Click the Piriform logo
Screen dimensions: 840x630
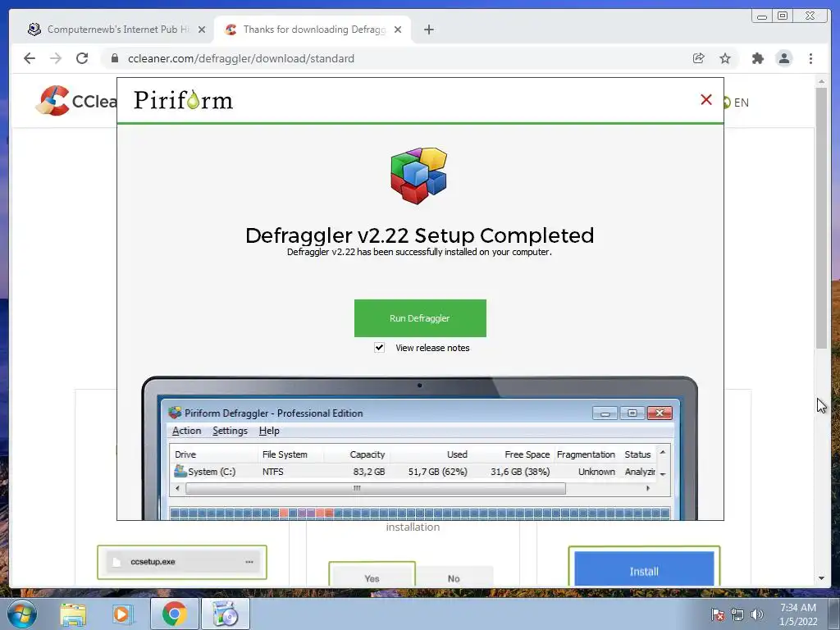(183, 100)
